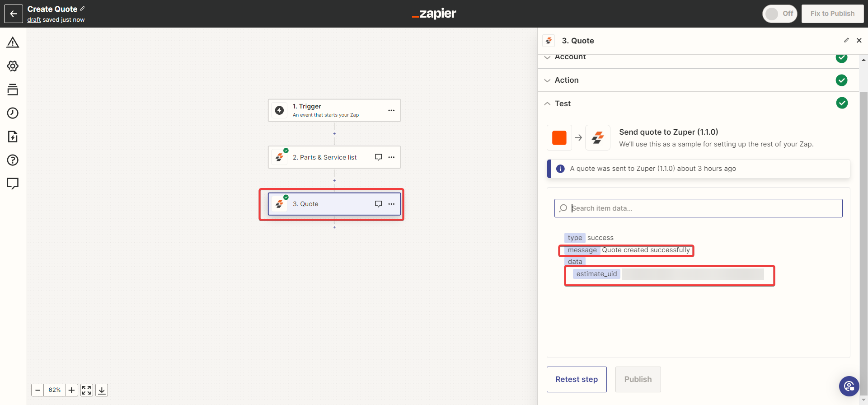Open the help question mark icon
Image resolution: width=868 pixels, height=405 pixels.
click(13, 160)
